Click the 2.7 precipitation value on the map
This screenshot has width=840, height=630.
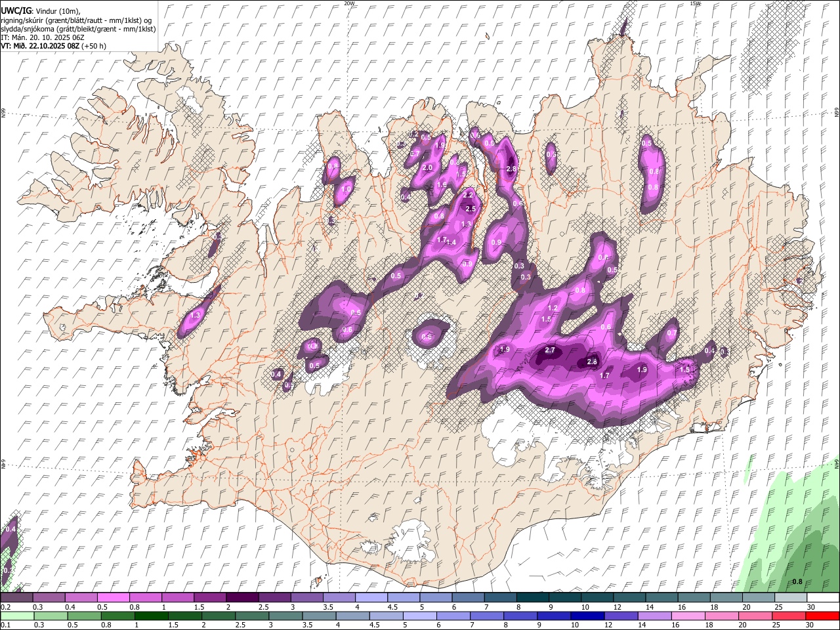550,350
